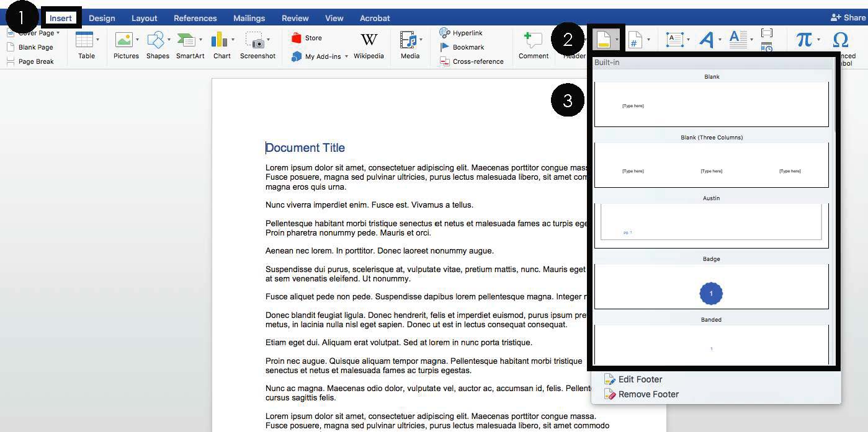Click the Drop Cap icon
868x432 pixels.
pos(738,40)
